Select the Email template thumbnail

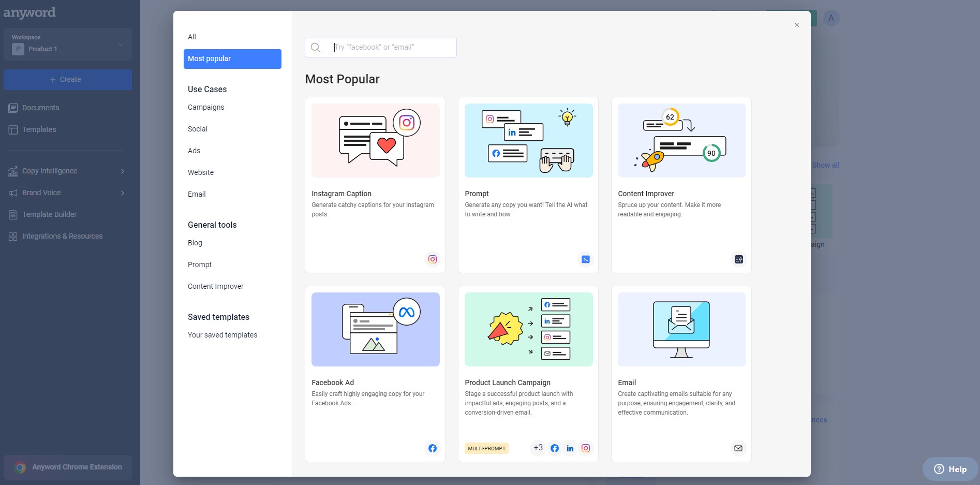point(682,330)
